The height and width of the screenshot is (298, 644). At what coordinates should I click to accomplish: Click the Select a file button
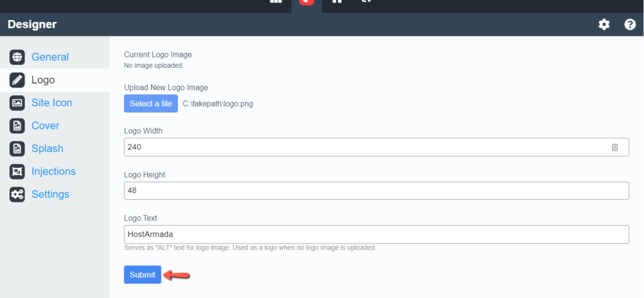coord(151,104)
